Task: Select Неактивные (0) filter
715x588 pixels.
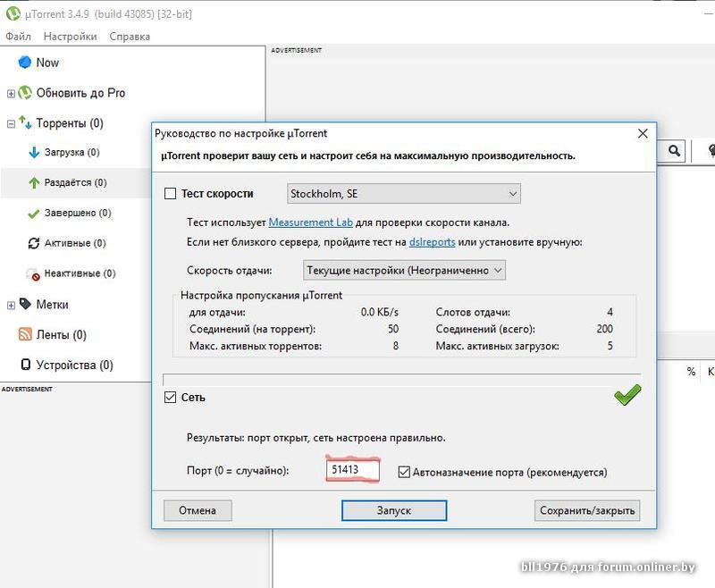Action: tap(80, 273)
